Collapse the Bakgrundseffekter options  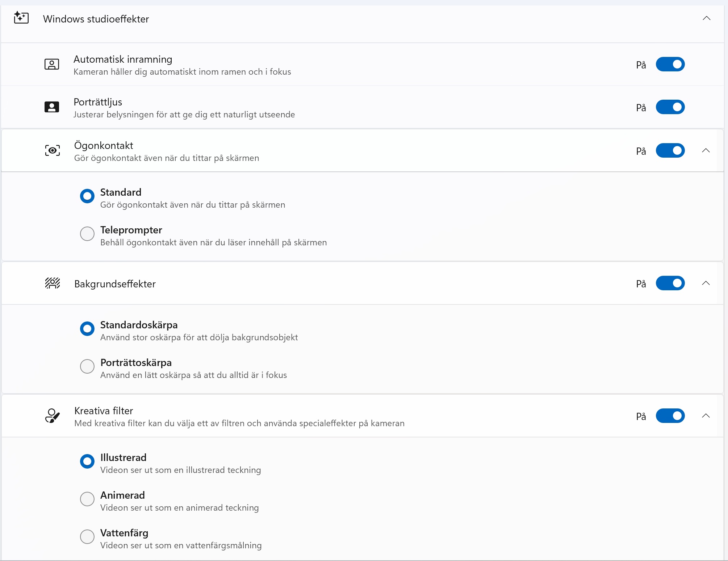point(706,283)
